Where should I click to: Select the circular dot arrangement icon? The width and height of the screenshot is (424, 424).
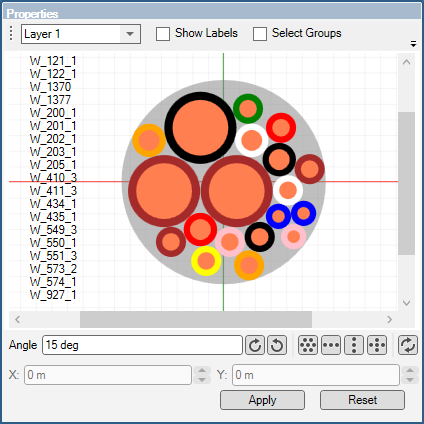coord(308,345)
